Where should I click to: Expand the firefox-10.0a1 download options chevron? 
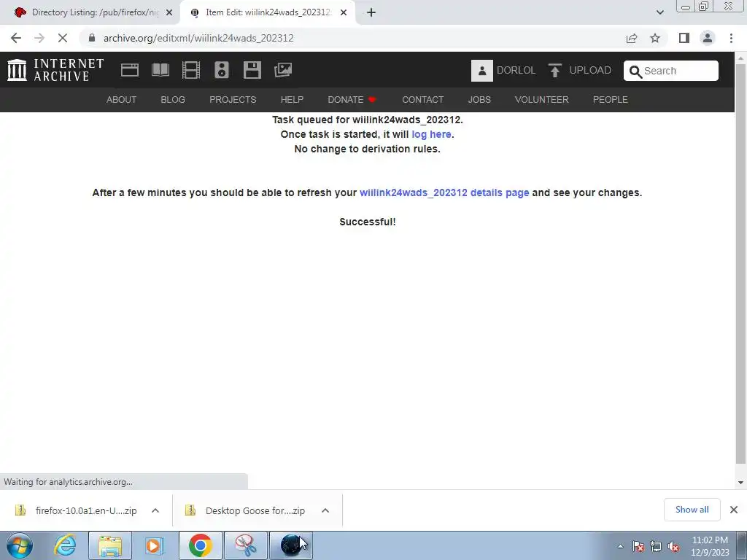155,510
